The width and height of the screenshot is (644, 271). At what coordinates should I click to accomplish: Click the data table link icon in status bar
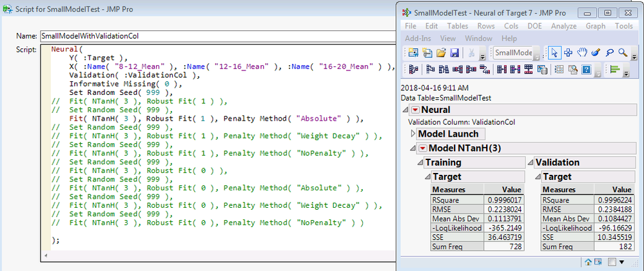pyautogui.click(x=598, y=262)
